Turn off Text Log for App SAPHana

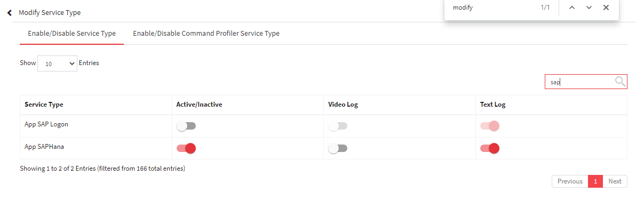point(490,148)
